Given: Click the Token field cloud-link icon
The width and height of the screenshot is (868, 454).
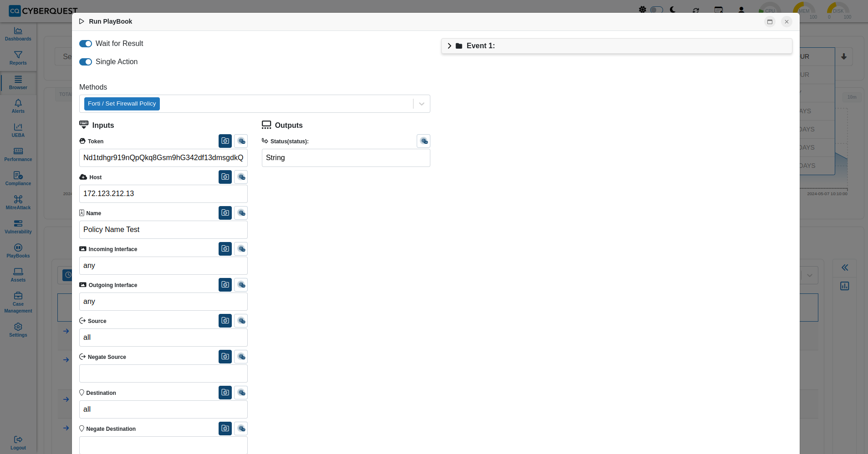Looking at the screenshot, I should coord(241,141).
